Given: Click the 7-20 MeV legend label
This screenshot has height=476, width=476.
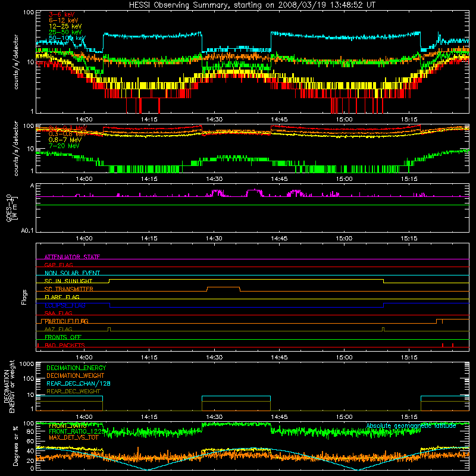Looking at the screenshot, I should (x=64, y=146).
